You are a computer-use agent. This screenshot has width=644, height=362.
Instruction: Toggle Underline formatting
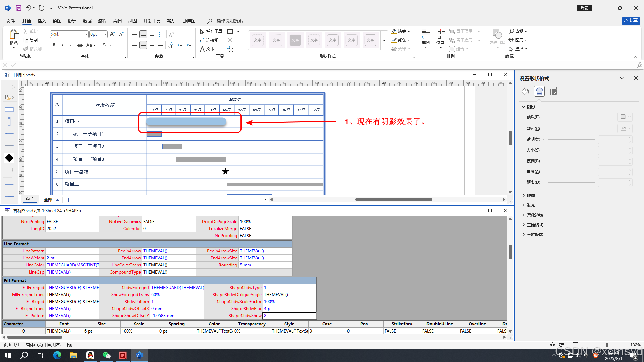click(71, 45)
